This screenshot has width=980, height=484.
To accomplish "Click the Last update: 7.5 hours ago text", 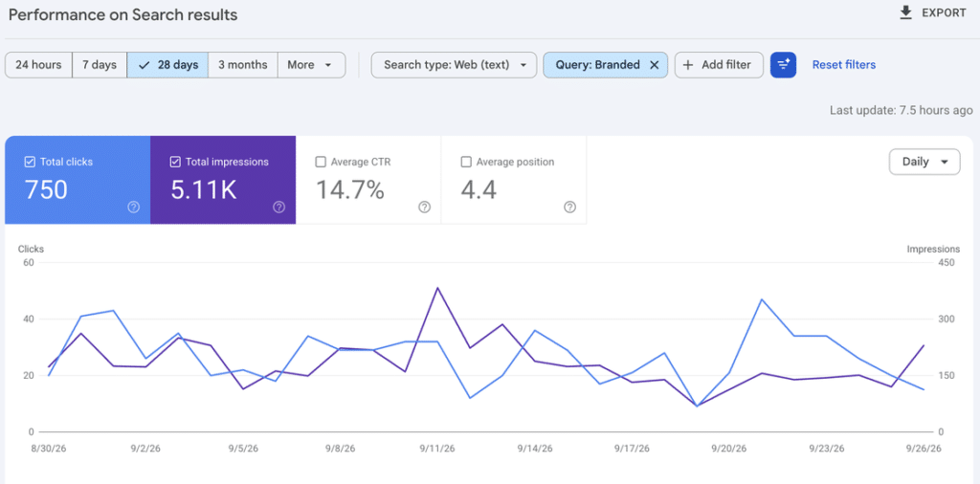I will pos(902,111).
